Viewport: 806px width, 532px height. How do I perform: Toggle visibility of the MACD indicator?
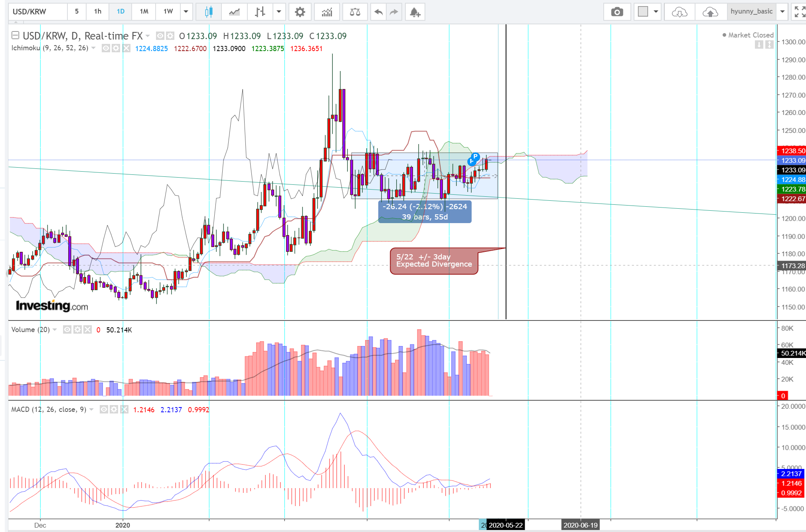point(104,409)
